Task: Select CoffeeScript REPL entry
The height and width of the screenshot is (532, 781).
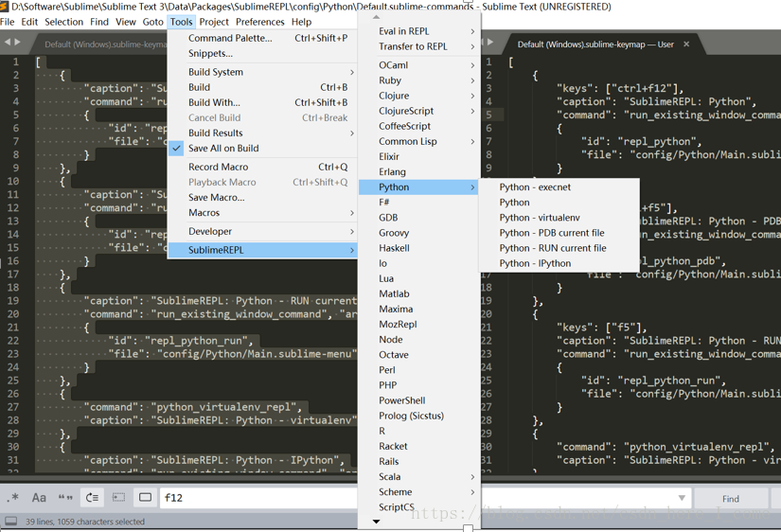Action: click(418, 126)
